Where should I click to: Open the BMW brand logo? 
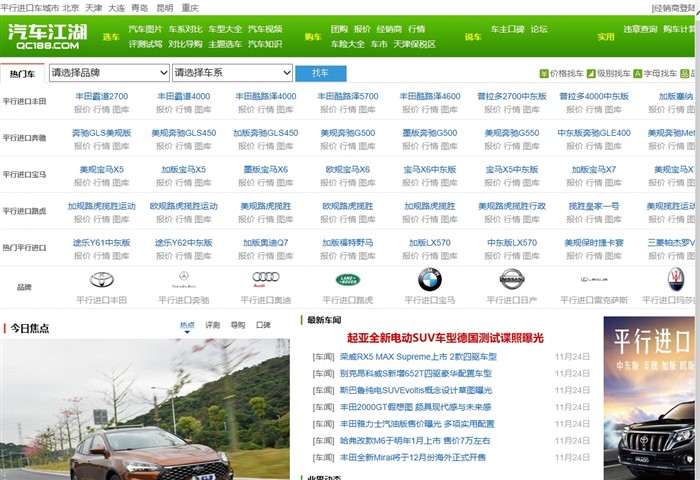tap(430, 280)
